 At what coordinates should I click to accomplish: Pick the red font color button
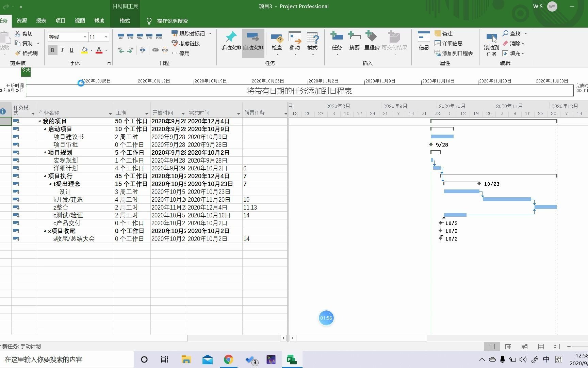click(99, 50)
